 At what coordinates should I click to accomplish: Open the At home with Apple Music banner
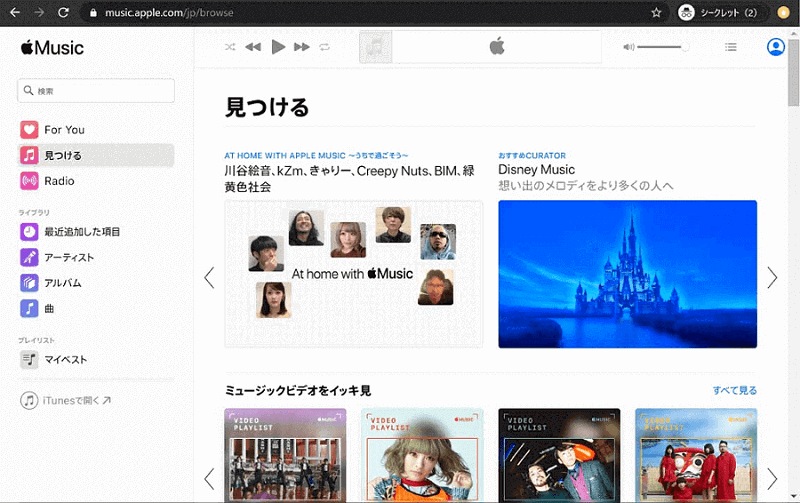pos(354,274)
